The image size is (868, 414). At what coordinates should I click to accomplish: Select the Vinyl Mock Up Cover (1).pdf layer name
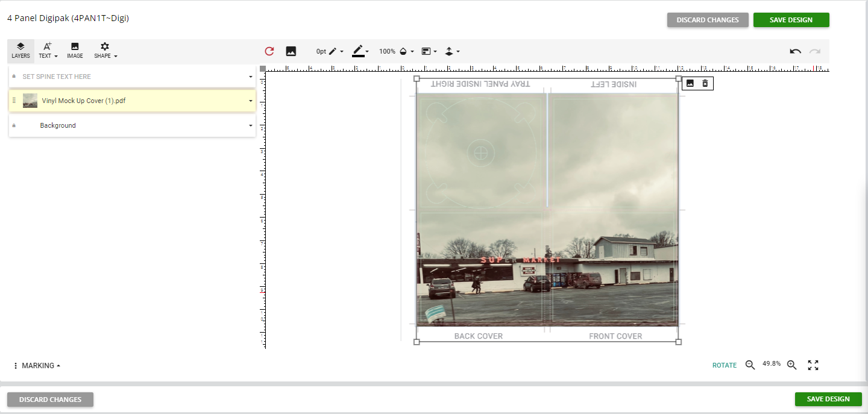(x=84, y=101)
